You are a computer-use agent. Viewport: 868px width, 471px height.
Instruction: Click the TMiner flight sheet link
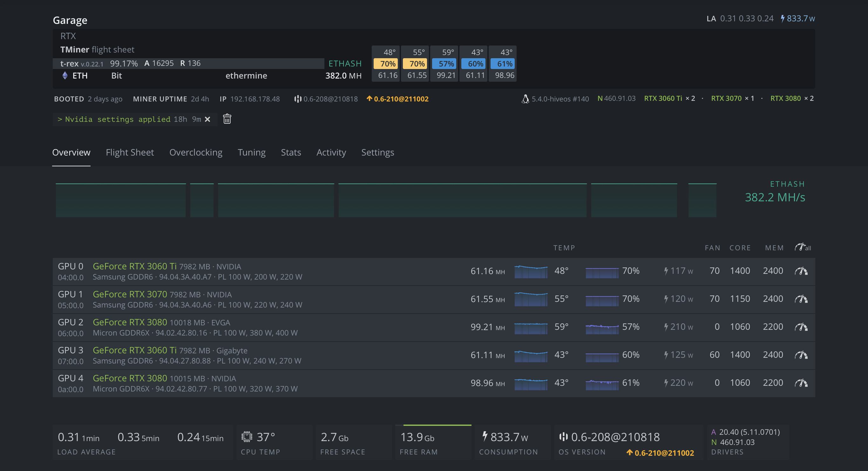click(98, 50)
